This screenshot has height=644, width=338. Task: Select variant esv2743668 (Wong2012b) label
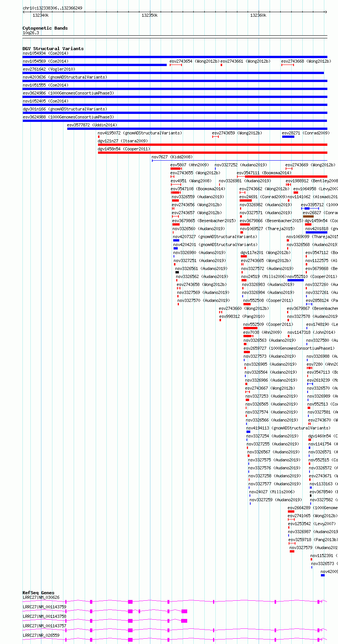coord(306,61)
